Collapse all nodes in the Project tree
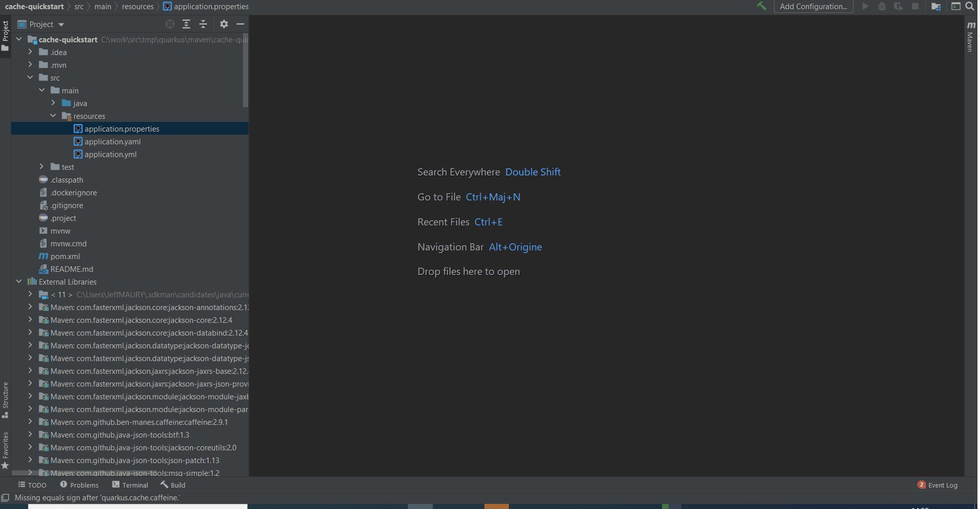The image size is (980, 509). coord(203,24)
